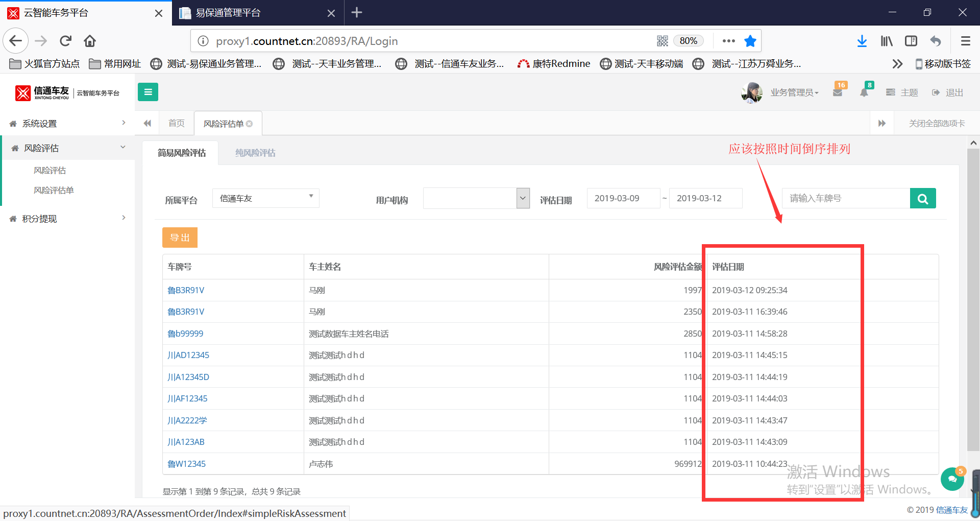Bookmark page using the blue star icon

click(x=750, y=41)
